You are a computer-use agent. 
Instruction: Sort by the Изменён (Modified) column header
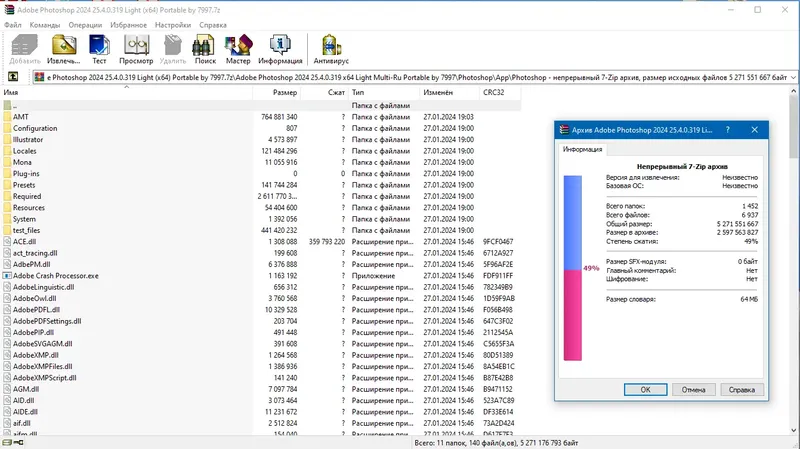(450, 92)
